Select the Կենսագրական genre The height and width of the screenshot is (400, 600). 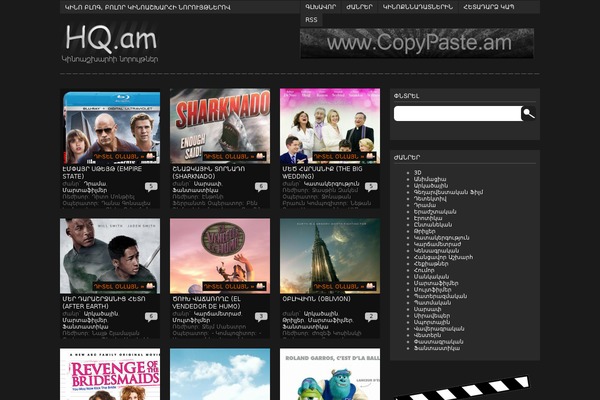pos(436,251)
